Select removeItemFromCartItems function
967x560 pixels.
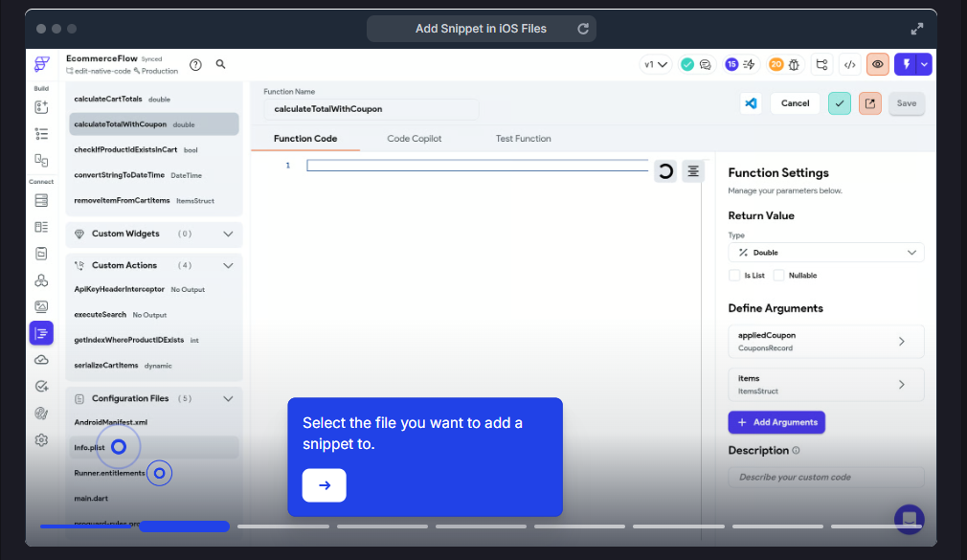[x=153, y=200]
